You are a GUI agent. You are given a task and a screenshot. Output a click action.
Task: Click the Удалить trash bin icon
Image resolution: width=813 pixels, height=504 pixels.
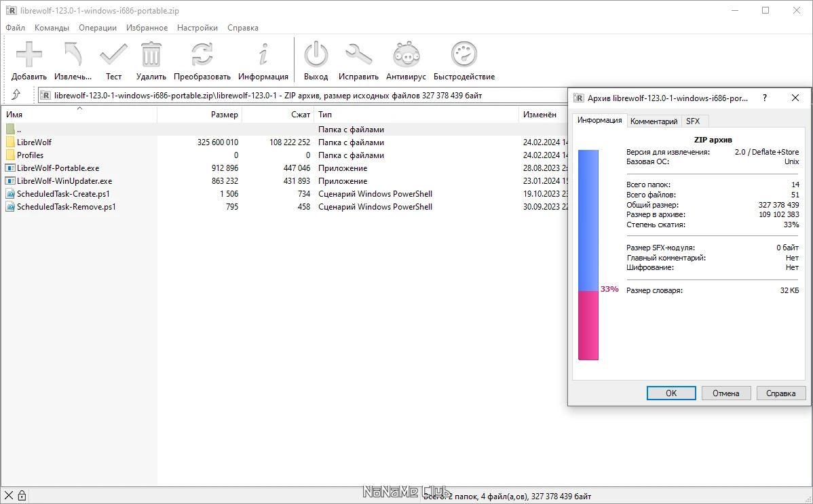[151, 56]
